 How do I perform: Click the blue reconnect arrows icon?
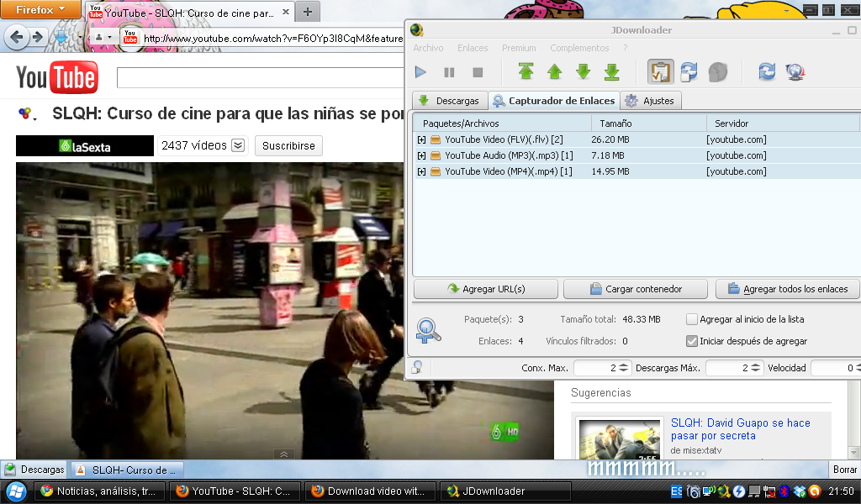pyautogui.click(x=767, y=71)
